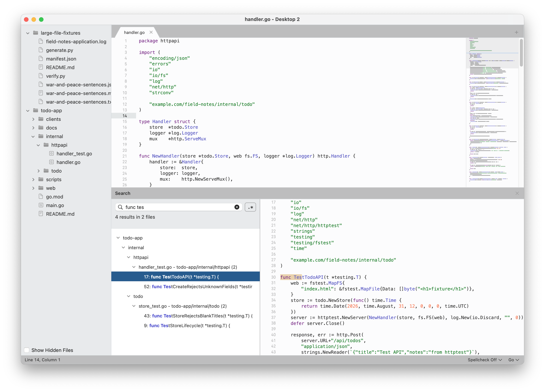The height and width of the screenshot is (392, 545).
Task: Click line number 21 in editor gutter
Action: coord(124,156)
